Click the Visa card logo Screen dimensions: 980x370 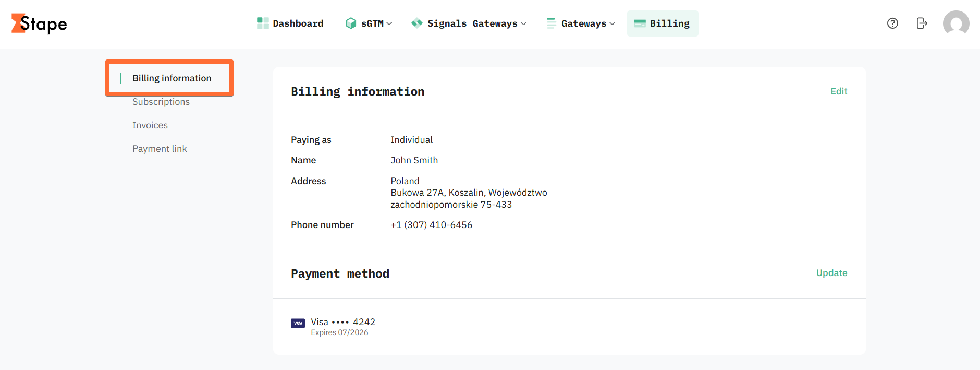(298, 323)
